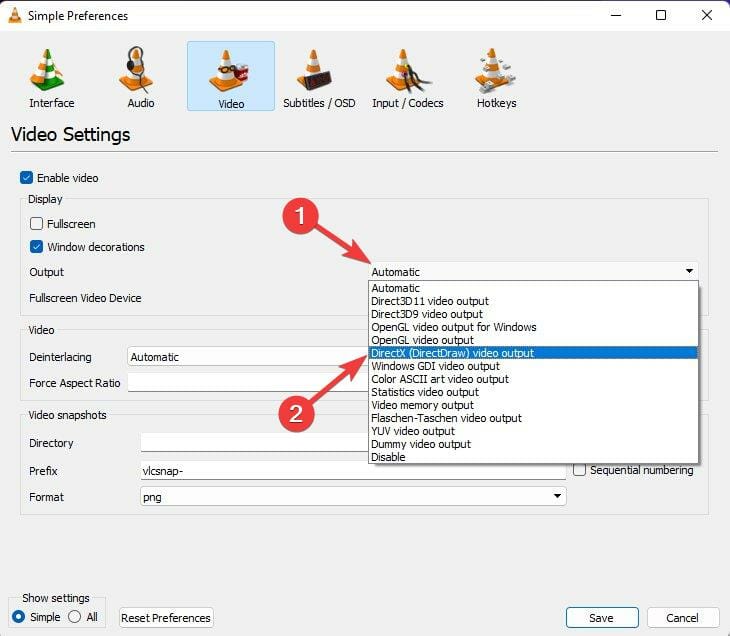The image size is (730, 636).
Task: Enable the Sequential numbering checkbox
Action: click(x=579, y=470)
